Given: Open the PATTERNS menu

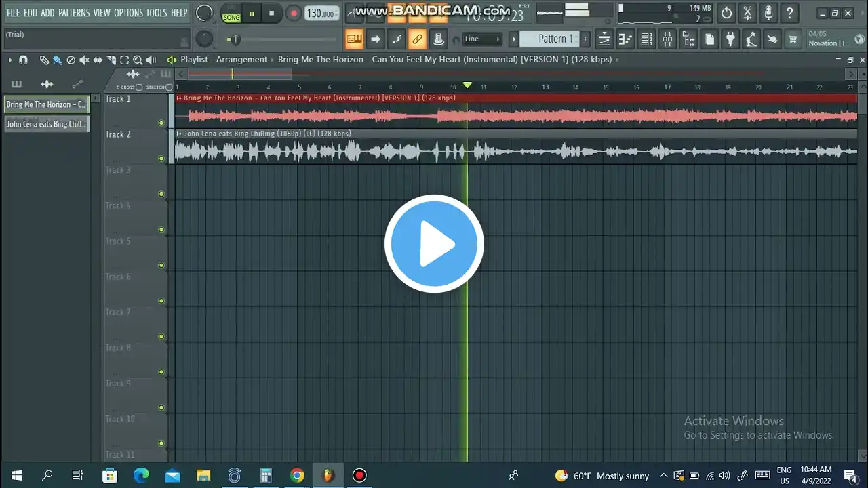Looking at the screenshot, I should [x=74, y=13].
